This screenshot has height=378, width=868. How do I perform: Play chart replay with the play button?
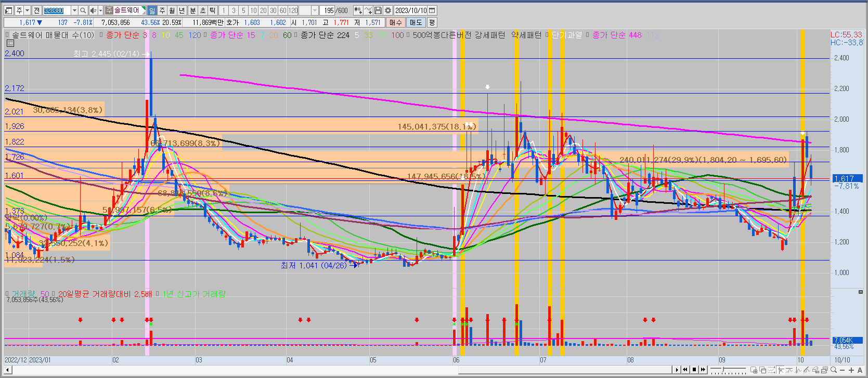click(677, 370)
